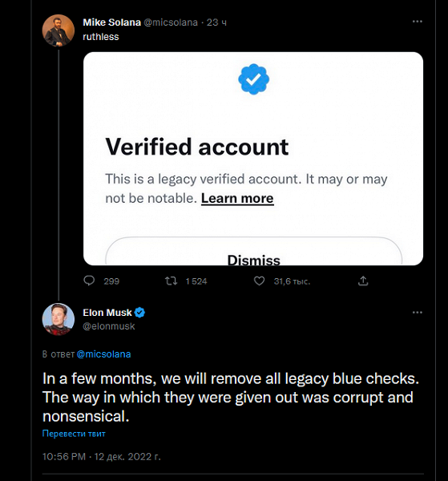Image resolution: width=448 pixels, height=481 pixels.
Task: Open more options on Mike Solana's tweet
Action: [417, 22]
